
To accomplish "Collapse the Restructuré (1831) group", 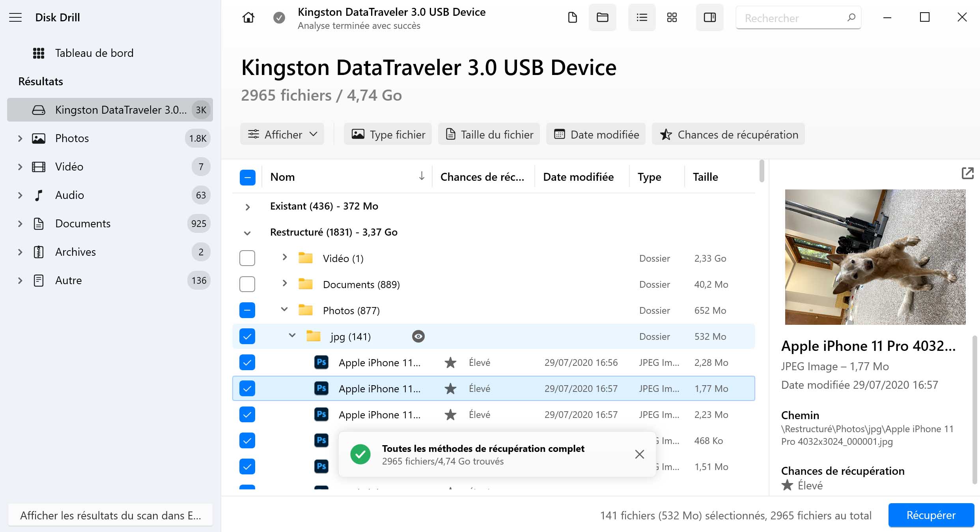I will tap(247, 233).
